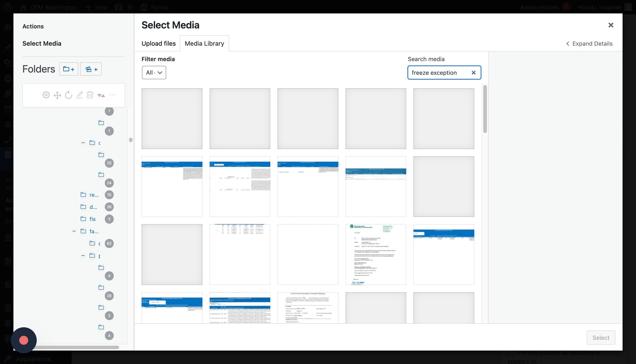Click the refresh folders icon
This screenshot has width=636, height=364.
(x=68, y=95)
